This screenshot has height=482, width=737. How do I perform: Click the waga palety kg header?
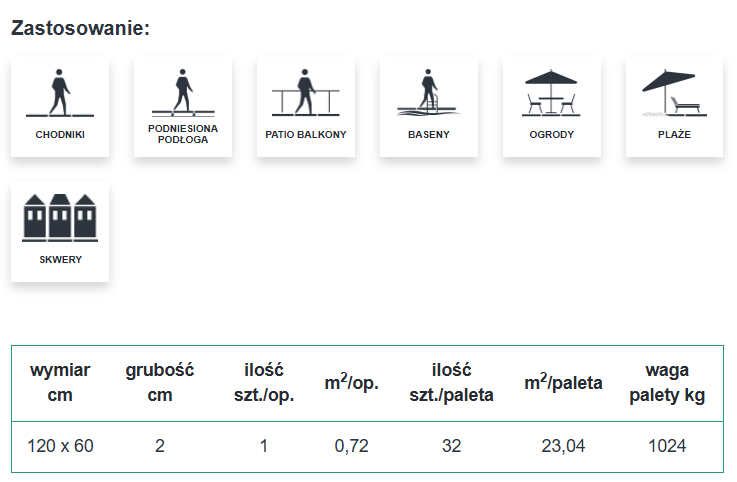click(x=668, y=383)
